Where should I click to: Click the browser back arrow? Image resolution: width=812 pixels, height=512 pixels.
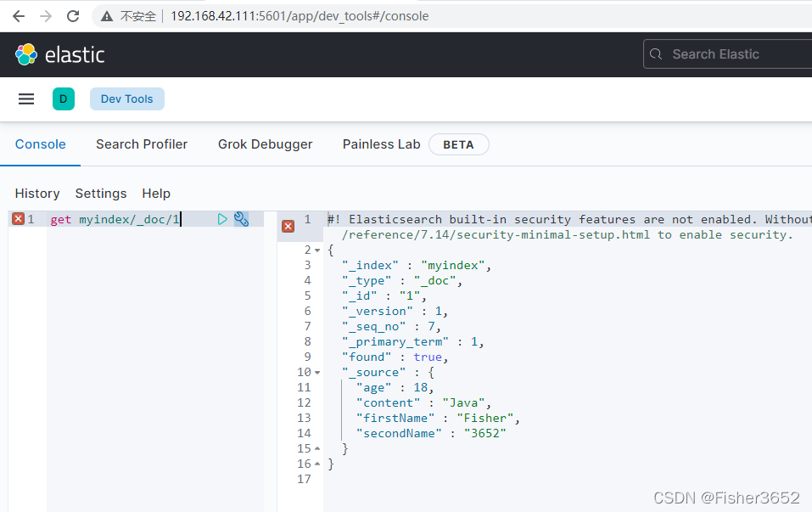[x=19, y=16]
